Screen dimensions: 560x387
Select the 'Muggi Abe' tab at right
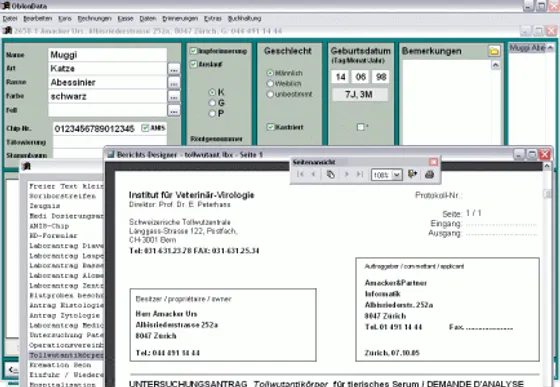coord(527,48)
